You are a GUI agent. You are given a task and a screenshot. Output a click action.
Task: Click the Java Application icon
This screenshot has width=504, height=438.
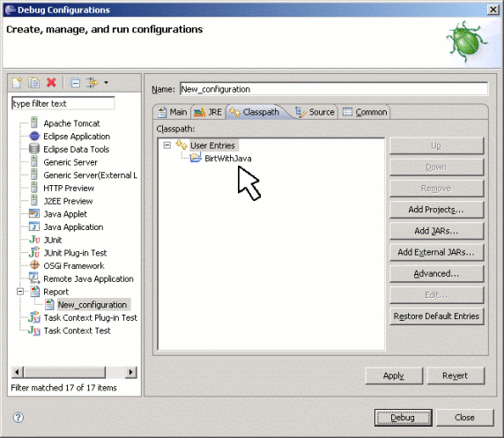[34, 226]
